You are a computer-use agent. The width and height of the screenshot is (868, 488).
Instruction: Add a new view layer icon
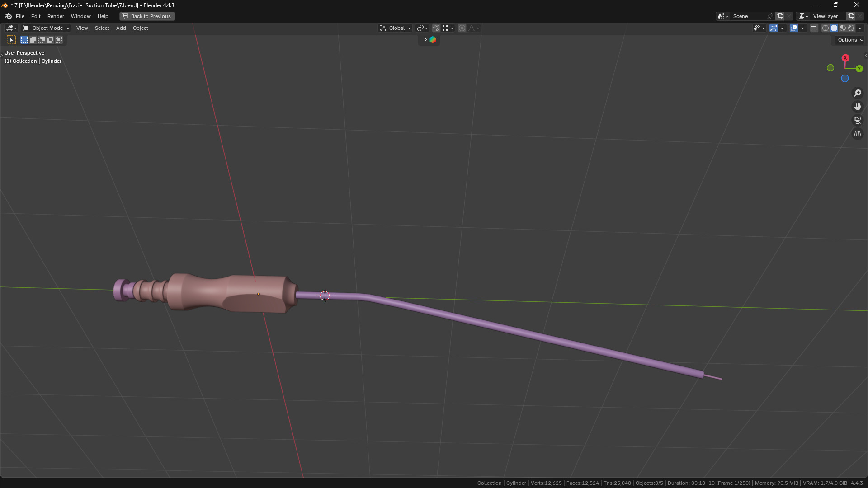point(851,16)
